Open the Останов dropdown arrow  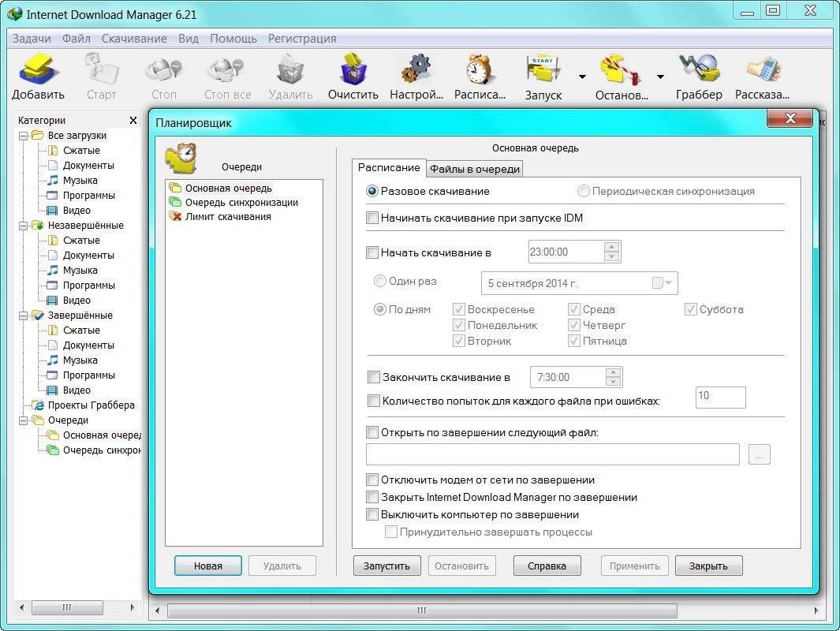(x=660, y=77)
